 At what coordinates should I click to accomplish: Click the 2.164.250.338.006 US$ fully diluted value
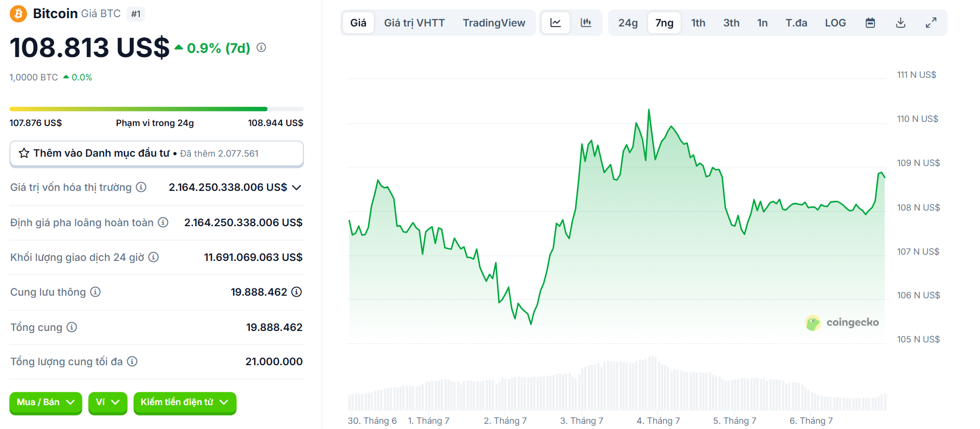pyautogui.click(x=244, y=223)
